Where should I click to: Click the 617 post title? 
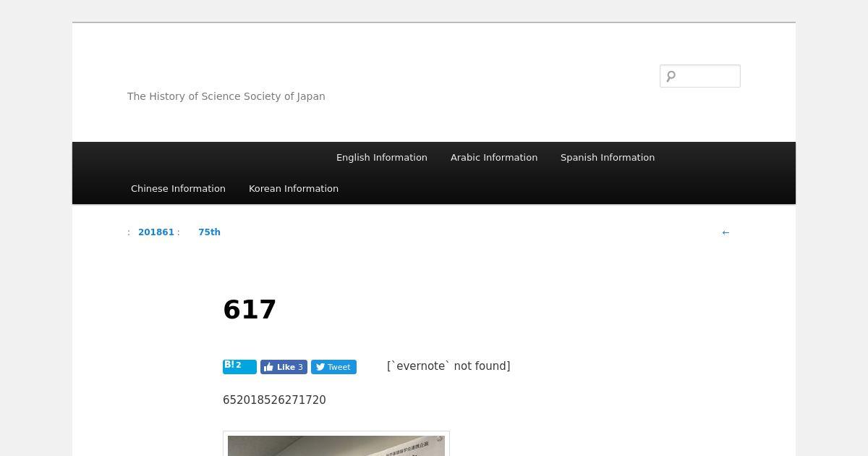point(250,310)
